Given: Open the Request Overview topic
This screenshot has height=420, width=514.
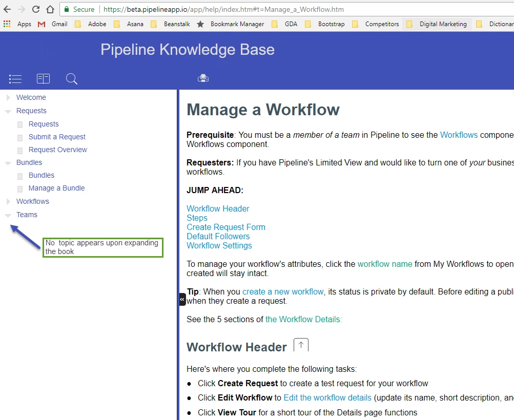Looking at the screenshot, I should click(x=58, y=150).
